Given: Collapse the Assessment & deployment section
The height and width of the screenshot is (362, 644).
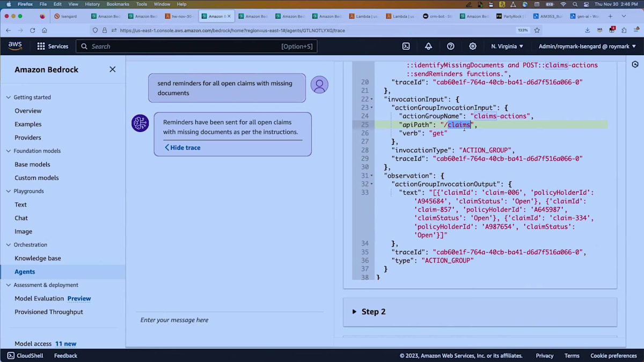Looking at the screenshot, I should tap(8, 285).
